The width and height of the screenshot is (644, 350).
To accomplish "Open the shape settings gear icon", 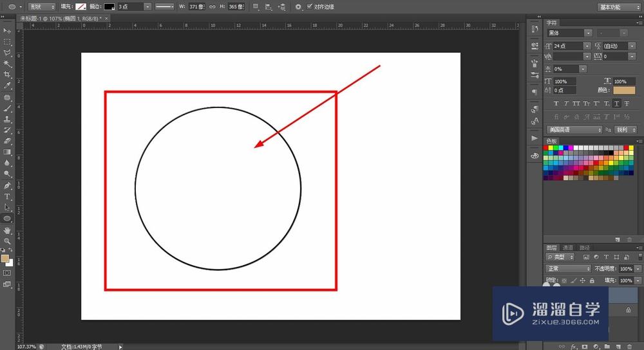I will [298, 6].
